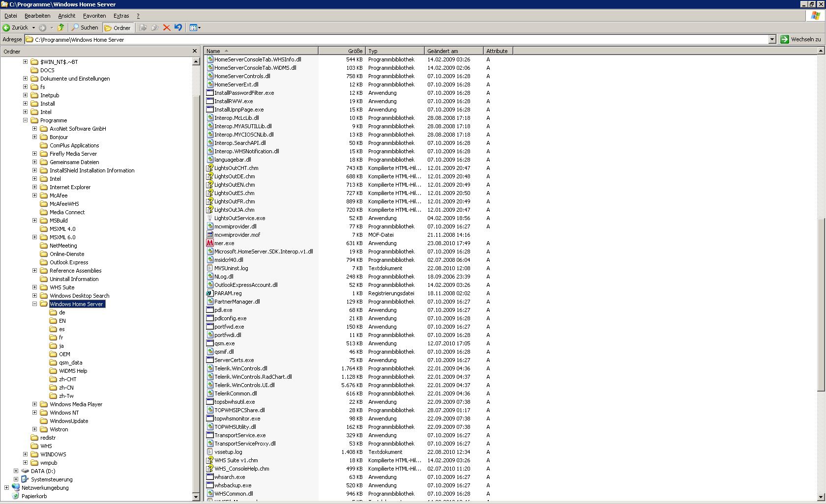The height and width of the screenshot is (504, 826).
Task: Select the TransportService.exe icon
Action: coord(210,435)
